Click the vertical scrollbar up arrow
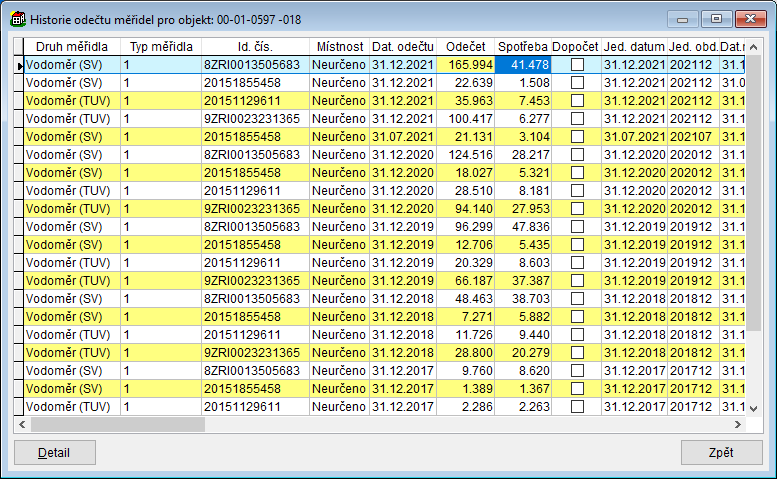The image size is (777, 479). [756, 46]
